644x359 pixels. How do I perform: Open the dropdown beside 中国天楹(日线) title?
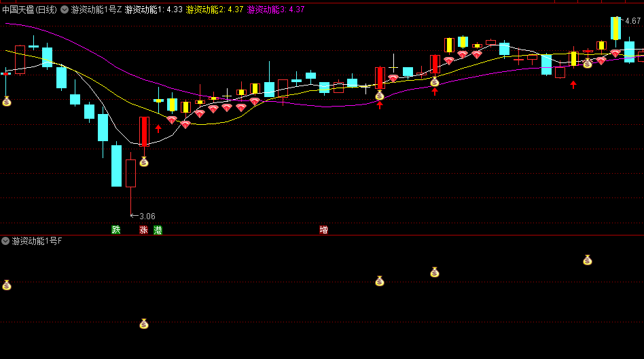[x=65, y=10]
